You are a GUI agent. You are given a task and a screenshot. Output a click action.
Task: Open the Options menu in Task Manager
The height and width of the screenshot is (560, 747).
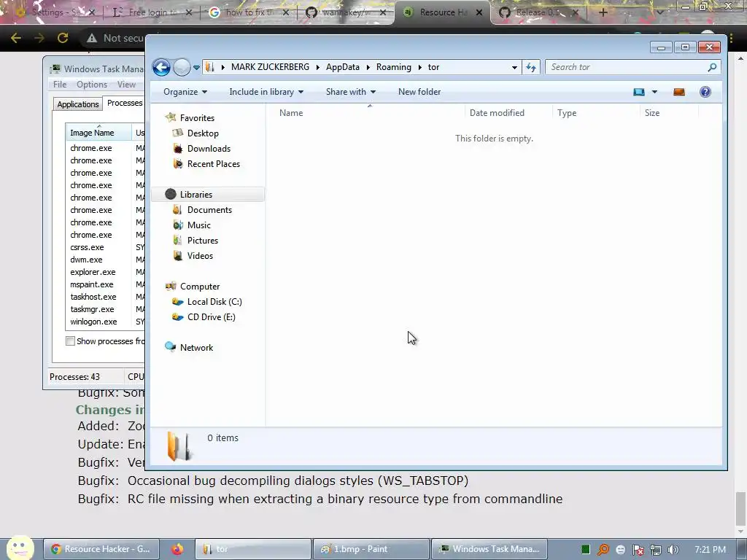coord(92,85)
